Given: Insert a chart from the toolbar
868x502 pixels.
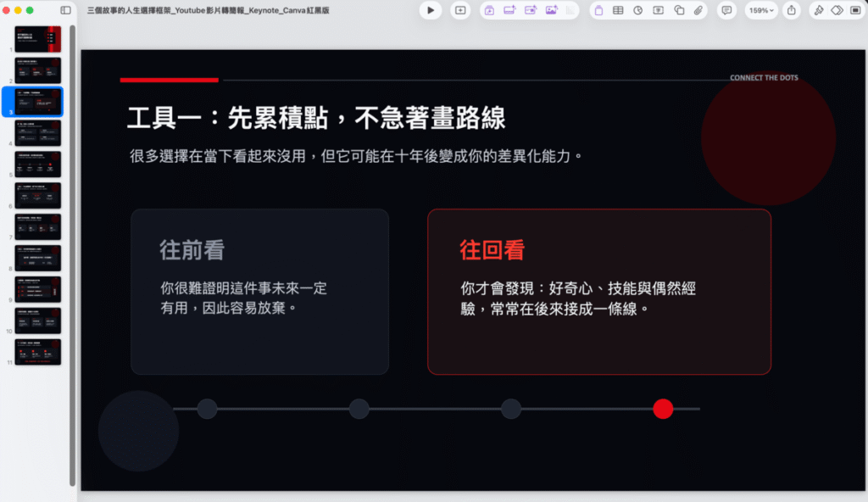Looking at the screenshot, I should click(637, 10).
